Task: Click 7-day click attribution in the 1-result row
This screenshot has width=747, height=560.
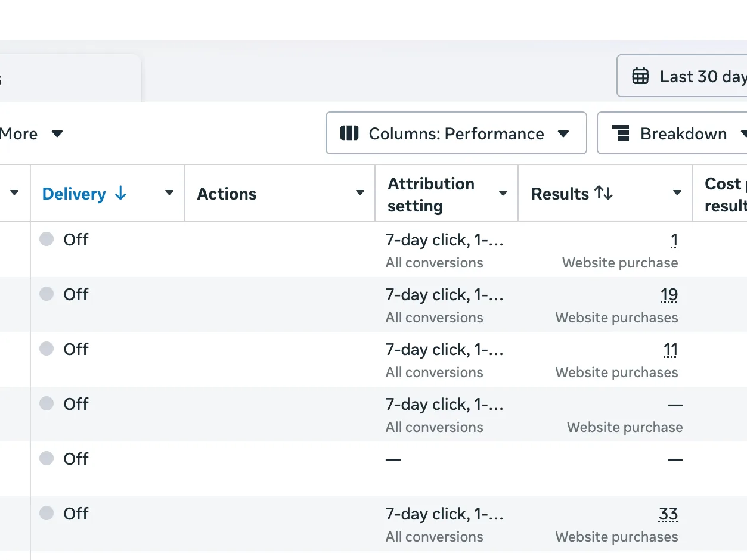Action: pos(445,239)
